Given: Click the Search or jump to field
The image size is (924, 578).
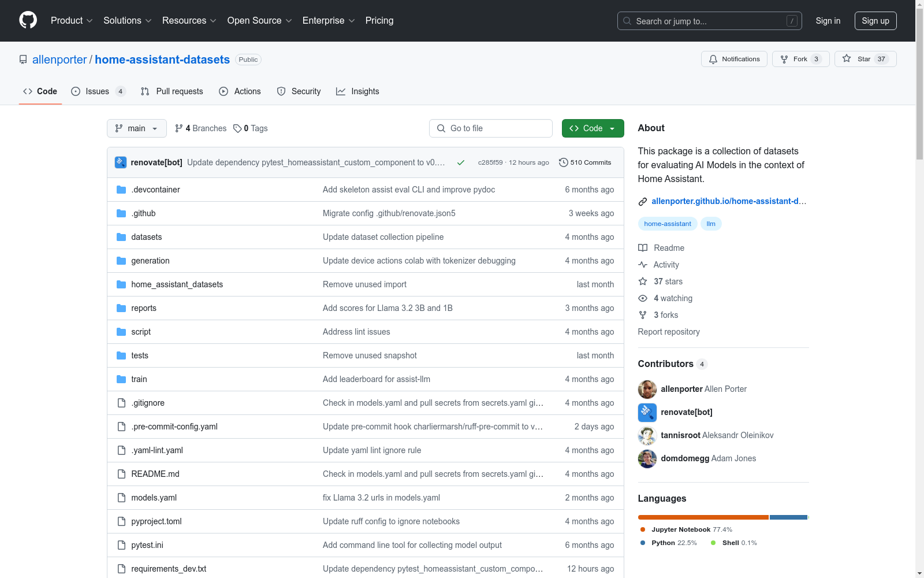Looking at the screenshot, I should (x=710, y=21).
